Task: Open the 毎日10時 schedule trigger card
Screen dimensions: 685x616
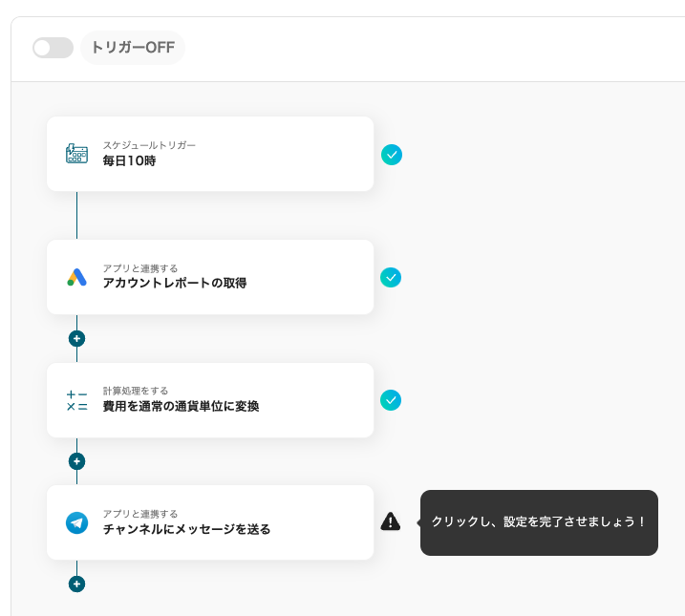Action: [210, 154]
